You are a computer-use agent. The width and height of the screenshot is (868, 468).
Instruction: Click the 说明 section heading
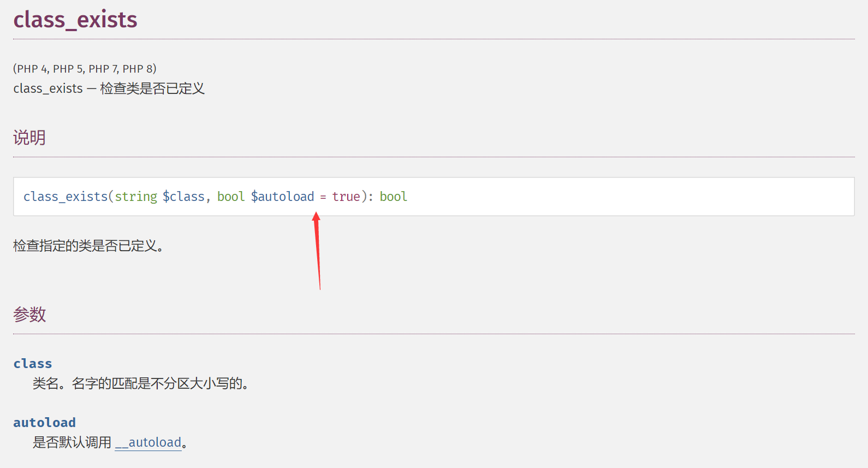point(29,138)
